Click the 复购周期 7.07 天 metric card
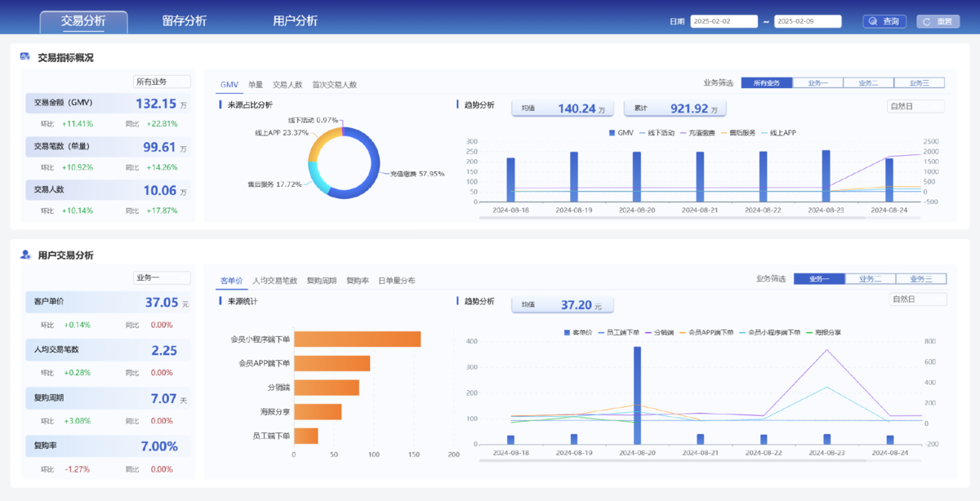Screen dimensions: 980x501 point(108,398)
